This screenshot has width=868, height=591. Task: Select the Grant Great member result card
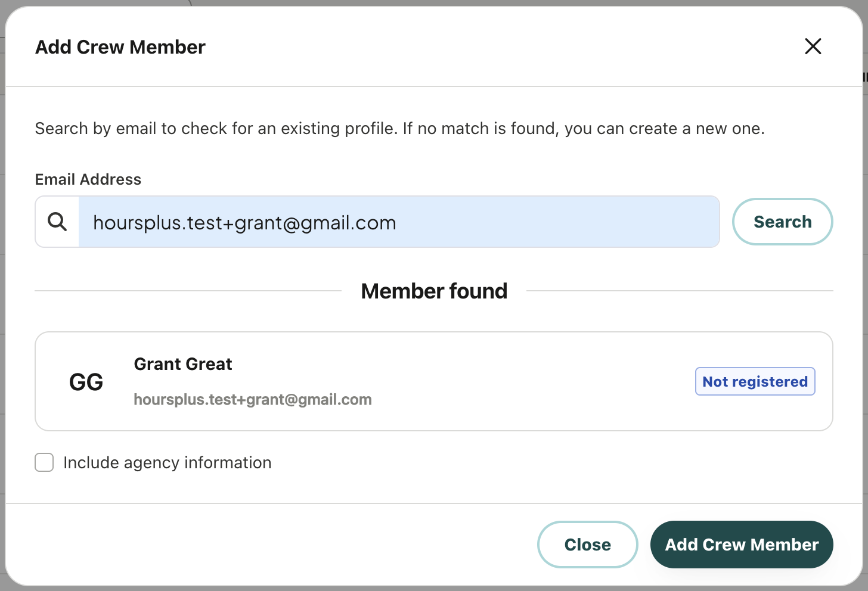pyautogui.click(x=434, y=381)
